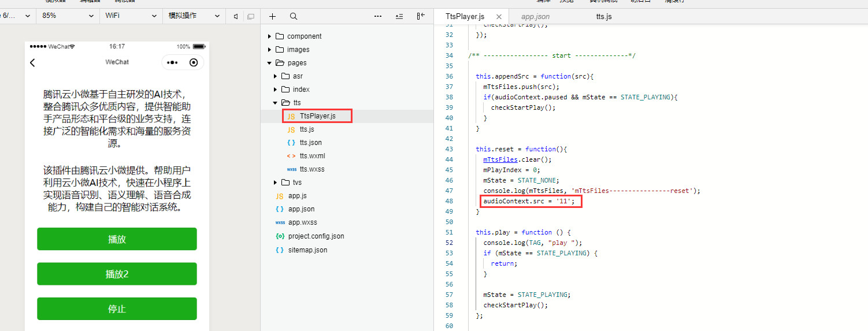The image size is (868, 331).
Task: Tap the back arrow in simulator
Action: (x=33, y=62)
